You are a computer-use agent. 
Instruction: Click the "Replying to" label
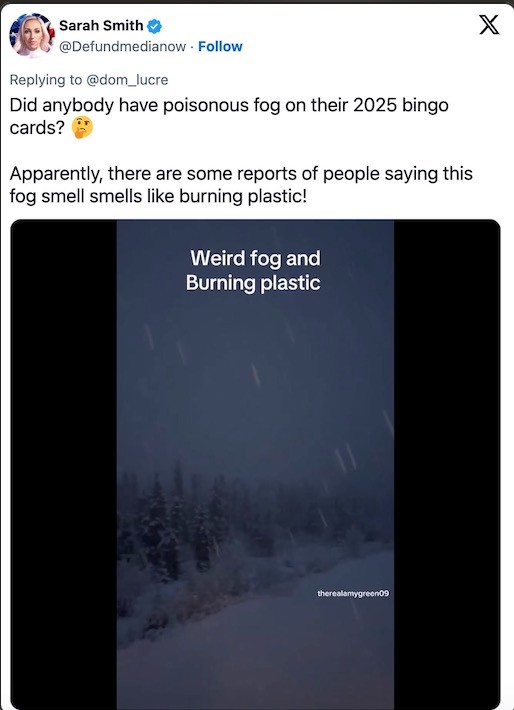pyautogui.click(x=46, y=80)
